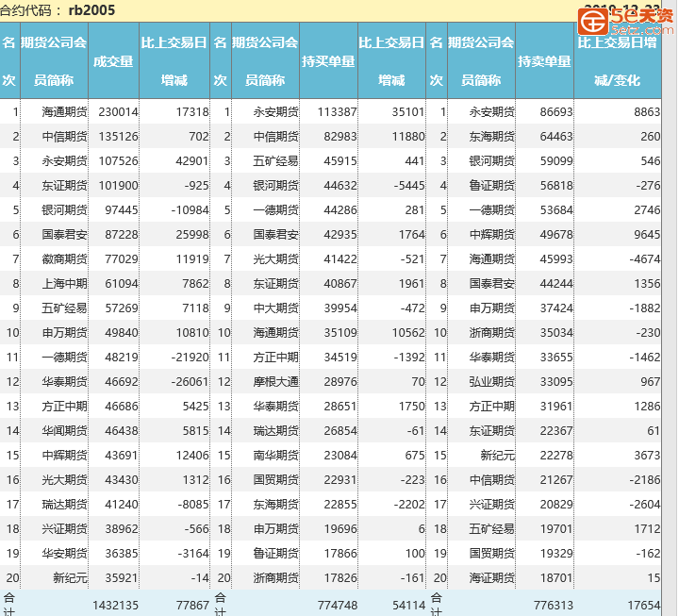Select 兴证期货 in the short positions list
Viewport: 679px width, 616px height.
pos(492,505)
